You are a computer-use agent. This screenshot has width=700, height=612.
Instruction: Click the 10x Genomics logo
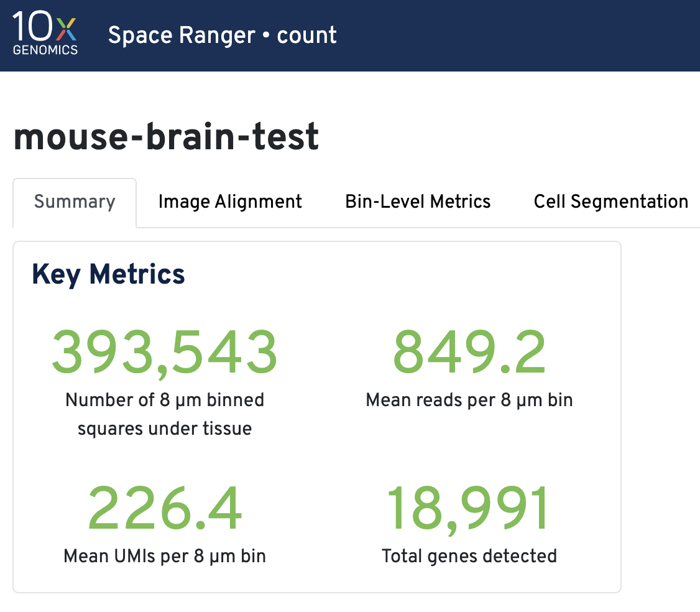tap(45, 34)
